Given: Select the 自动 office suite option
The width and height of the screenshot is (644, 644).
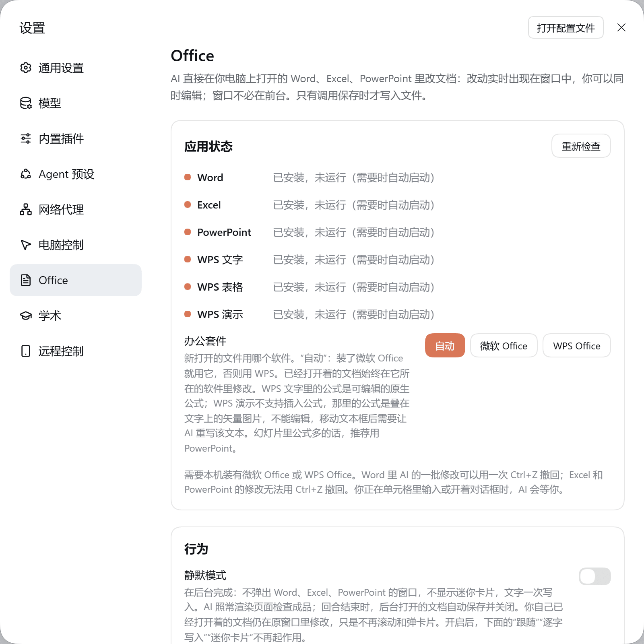Looking at the screenshot, I should (445, 345).
